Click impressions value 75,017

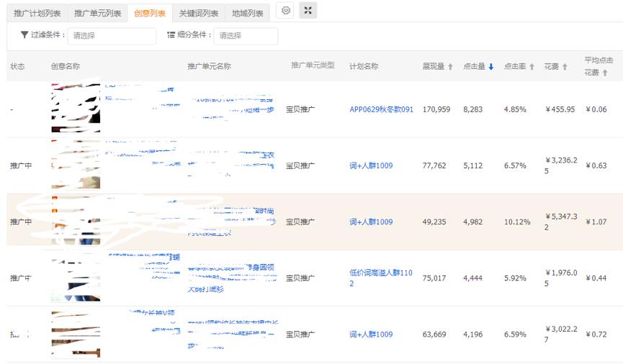click(434, 278)
